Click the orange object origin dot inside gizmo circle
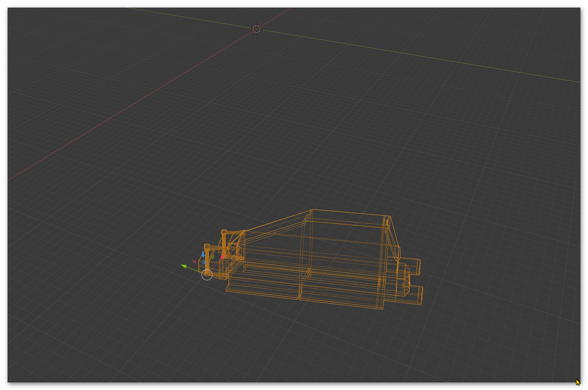 pyautogui.click(x=207, y=275)
